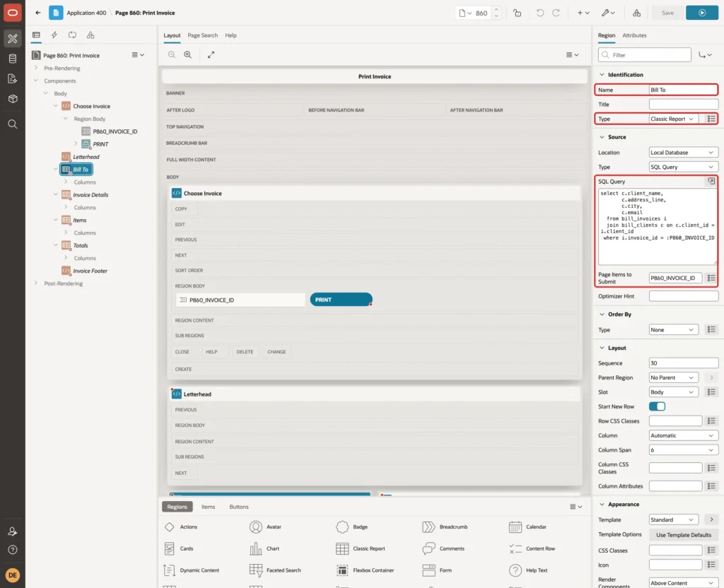The height and width of the screenshot is (588, 724).
Task: Switch to the gallery Items tab
Action: point(209,507)
